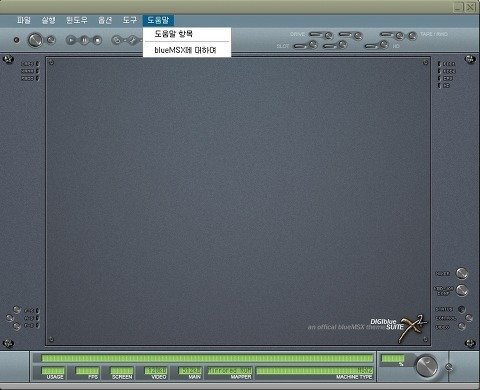This screenshot has height=390, width=480.
Task: Click the % level meter beside volume knob
Action: pyautogui.click(x=393, y=359)
